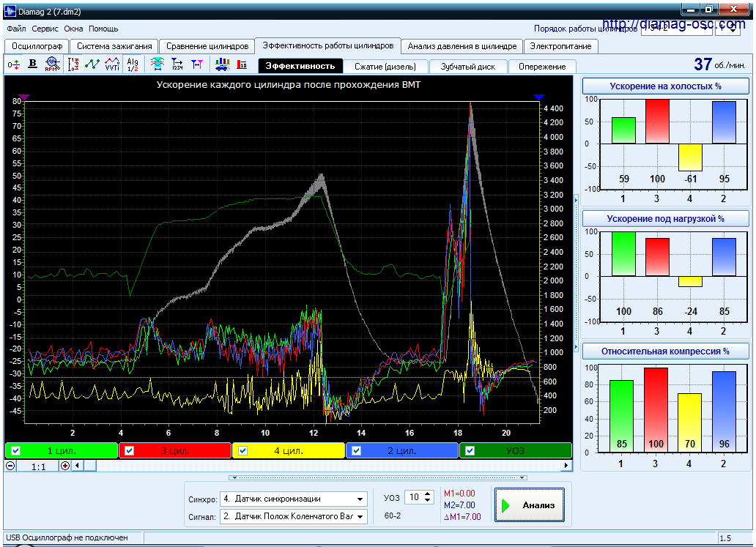Click the lower right-panel splitter arrow

[x=577, y=346]
